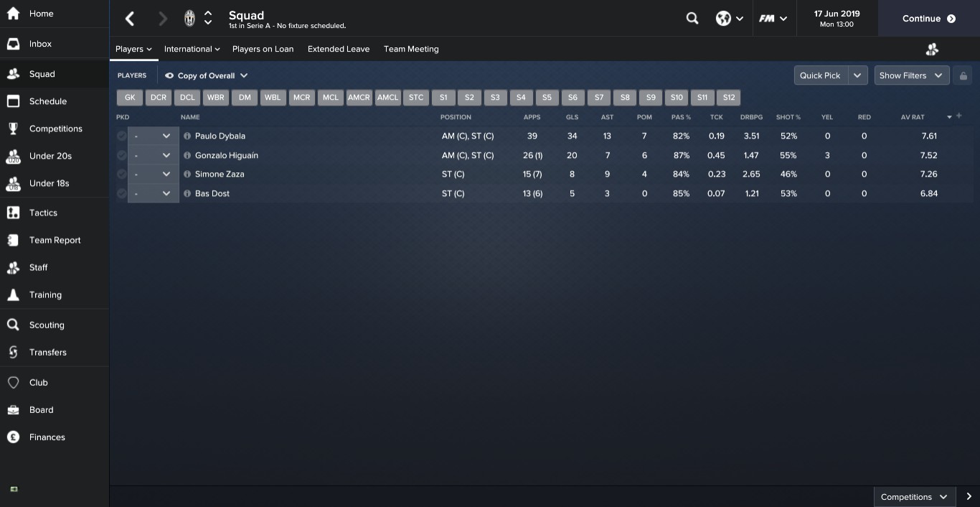Image resolution: width=980 pixels, height=507 pixels.
Task: Toggle selection tick for Gonzalo Higuaín
Action: pyautogui.click(x=121, y=155)
